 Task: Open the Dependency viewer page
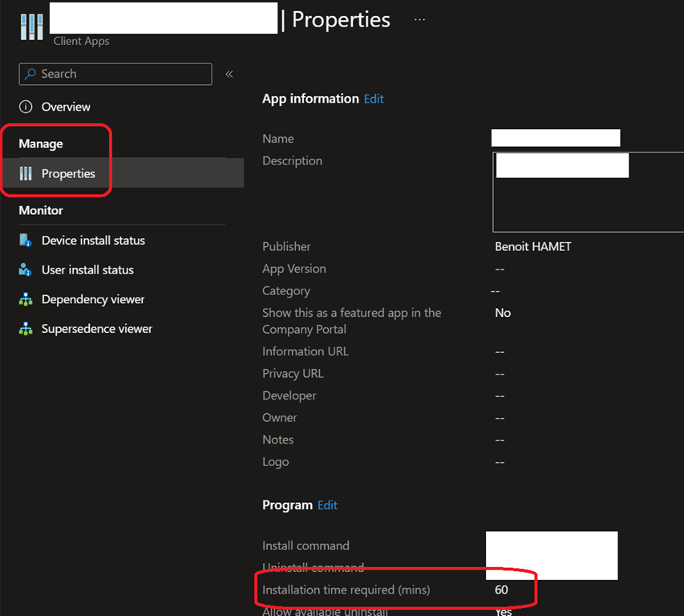tap(93, 299)
